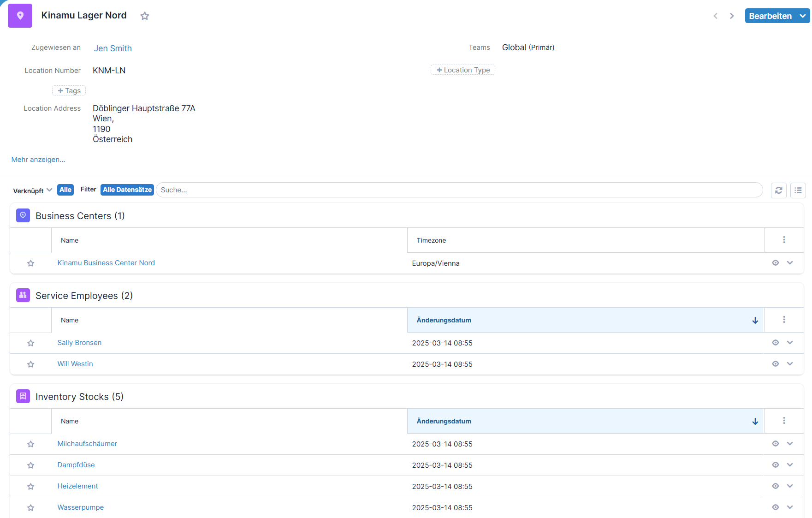The image size is (812, 518).
Task: Preview Will Westin with eye icon
Action: click(x=776, y=364)
